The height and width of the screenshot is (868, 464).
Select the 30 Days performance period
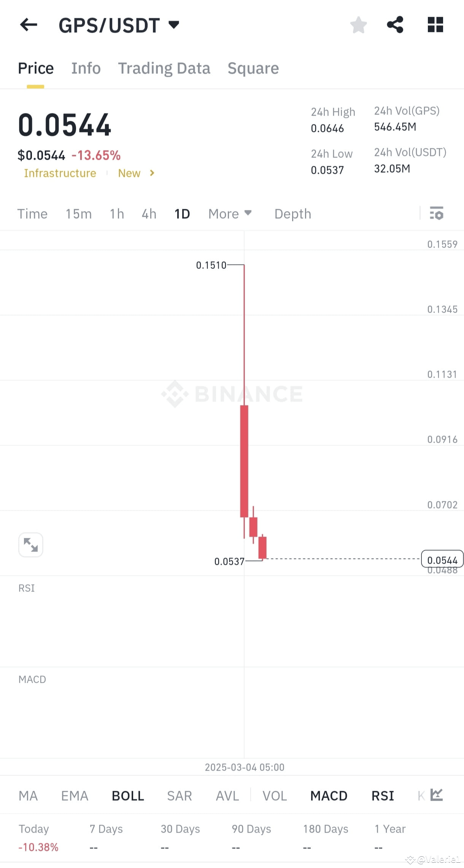(180, 829)
